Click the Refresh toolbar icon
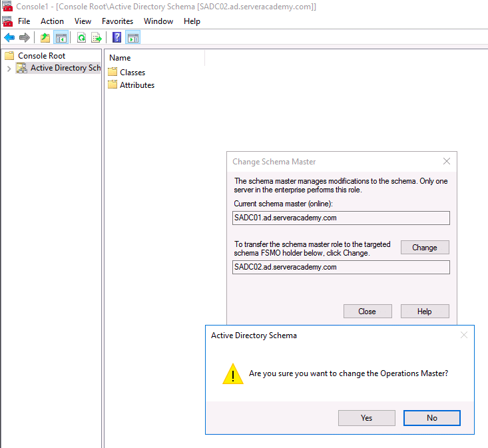This screenshot has height=448, width=488. click(81, 37)
